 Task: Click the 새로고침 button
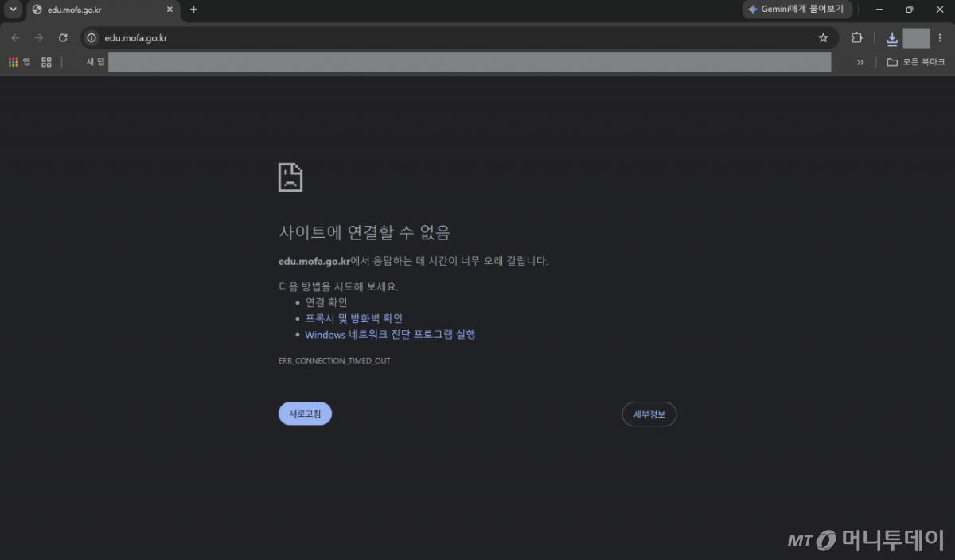click(x=305, y=414)
